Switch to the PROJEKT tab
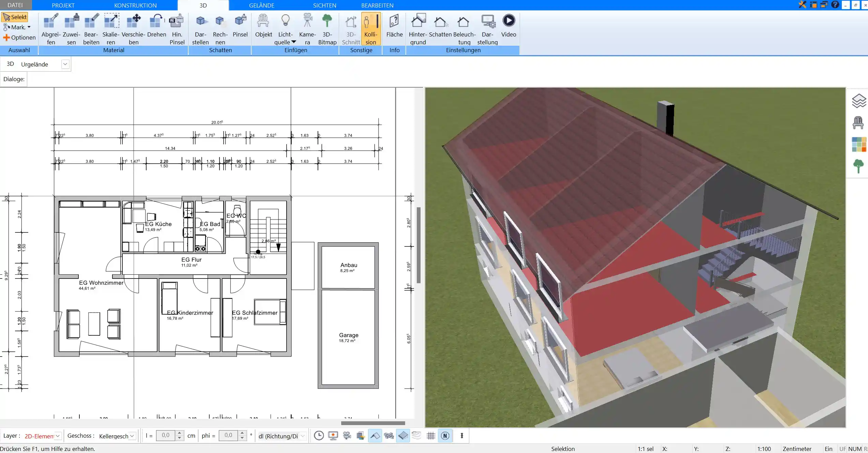868x453 pixels. pos(63,5)
